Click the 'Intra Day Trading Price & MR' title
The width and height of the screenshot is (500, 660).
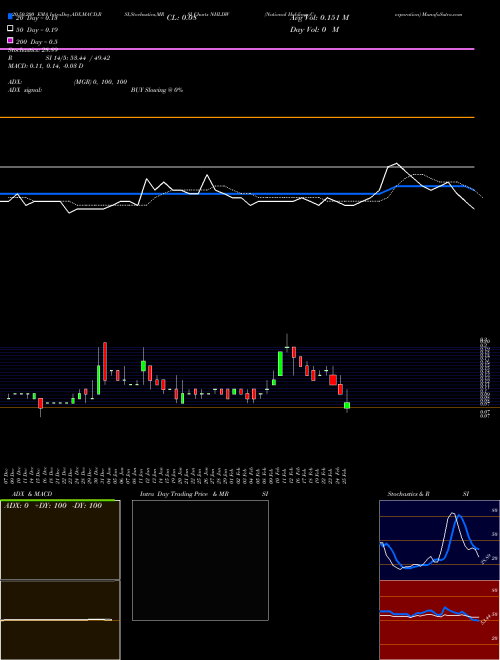185,494
